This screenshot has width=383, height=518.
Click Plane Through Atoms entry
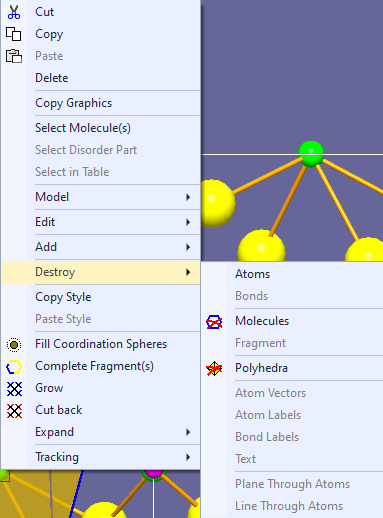pos(292,484)
